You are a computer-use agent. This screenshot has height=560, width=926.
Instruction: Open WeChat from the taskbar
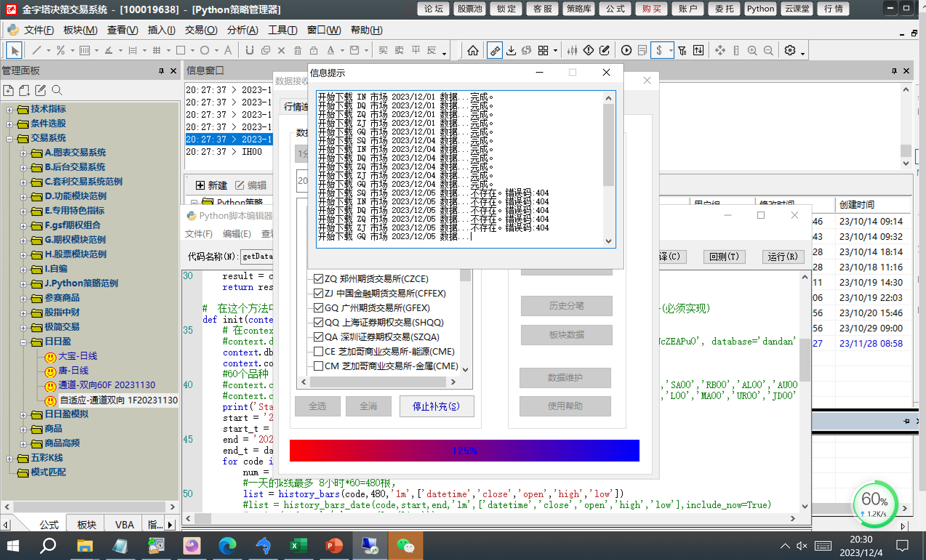(x=405, y=545)
